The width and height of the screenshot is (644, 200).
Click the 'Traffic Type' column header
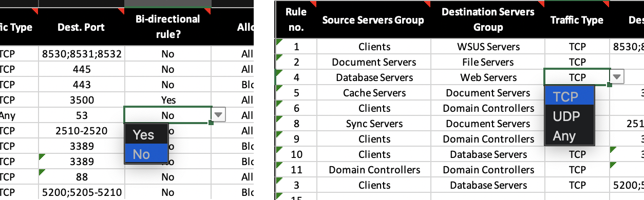577,20
